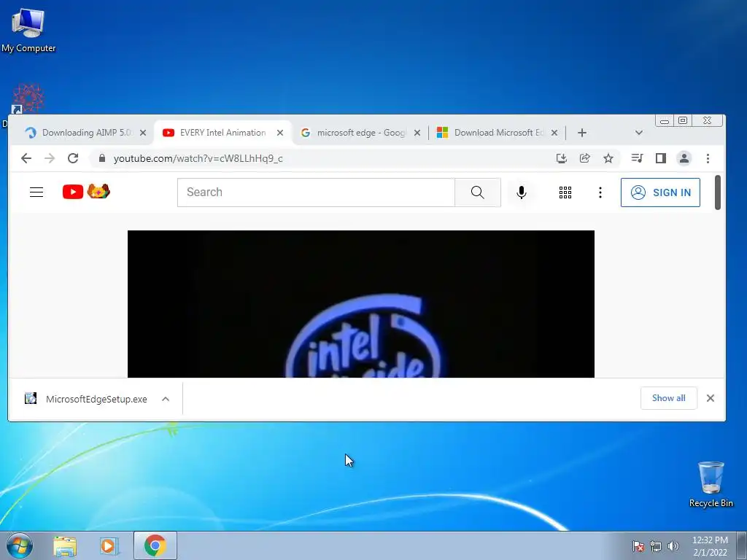Go back with the browser back arrow
747x560 pixels.
[x=26, y=158]
